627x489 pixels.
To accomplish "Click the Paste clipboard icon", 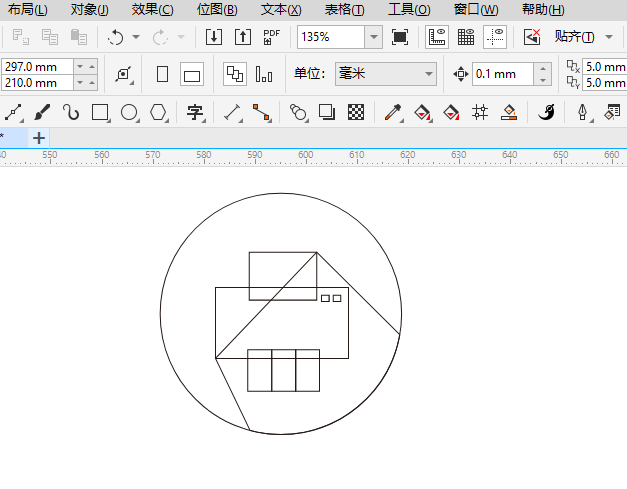I will (78, 37).
